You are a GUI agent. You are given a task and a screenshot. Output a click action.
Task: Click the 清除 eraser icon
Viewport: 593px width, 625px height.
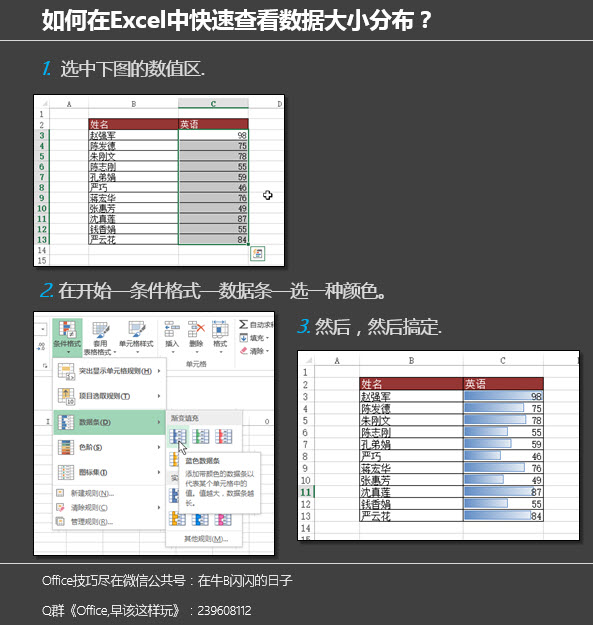coord(243,351)
